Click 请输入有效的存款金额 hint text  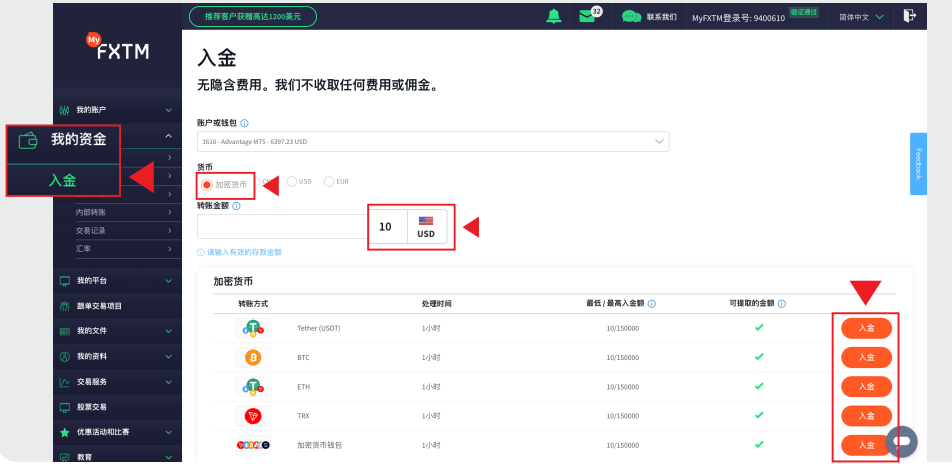(244, 252)
